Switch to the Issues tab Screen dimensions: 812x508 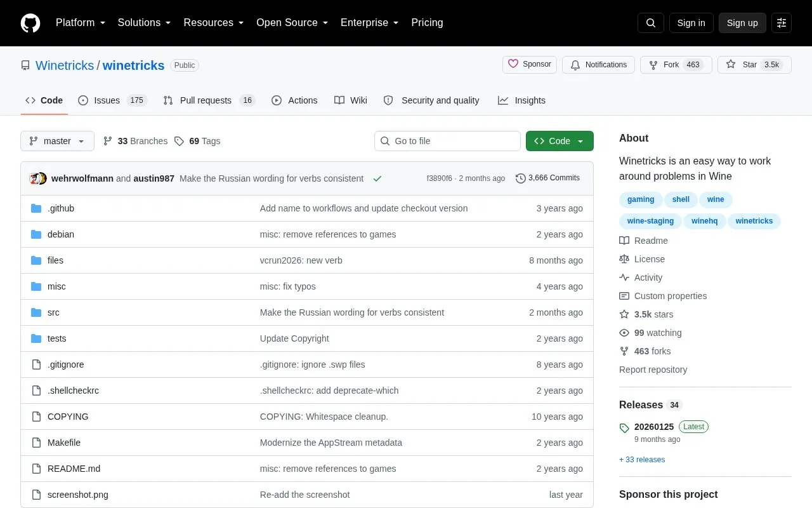click(112, 100)
